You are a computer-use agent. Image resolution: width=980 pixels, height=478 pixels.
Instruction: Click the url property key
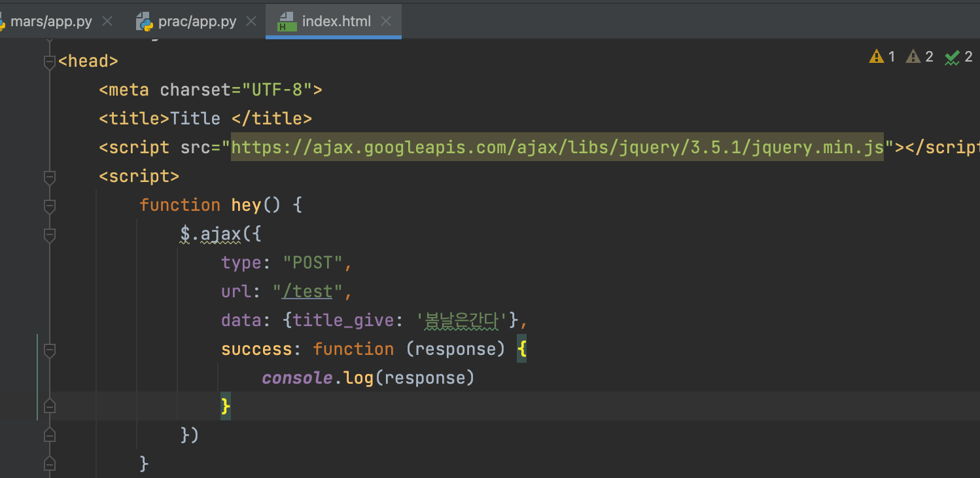236,291
